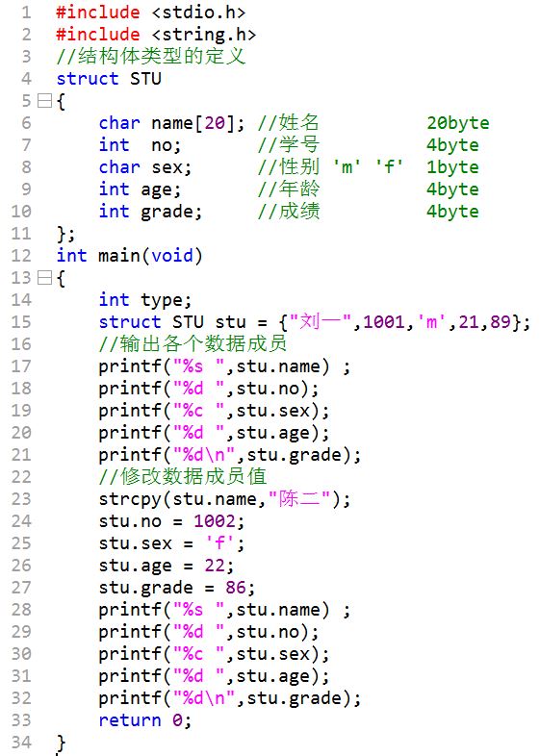Click the int type declaration
This screenshot has width=540, height=756.
144,300
